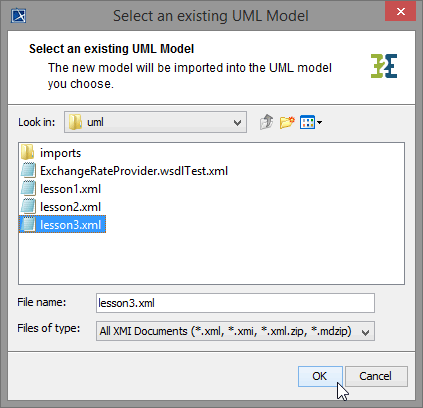Open the view menu list icon
423x408 pixels.
[307, 122]
